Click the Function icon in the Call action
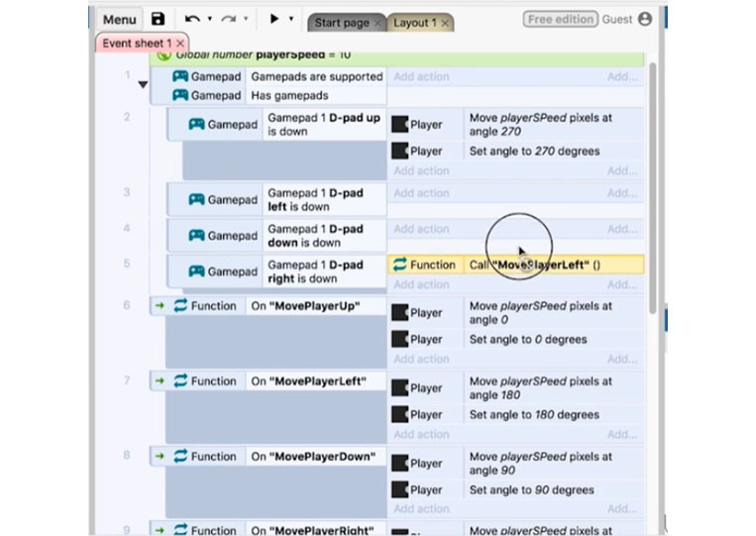 [x=400, y=265]
